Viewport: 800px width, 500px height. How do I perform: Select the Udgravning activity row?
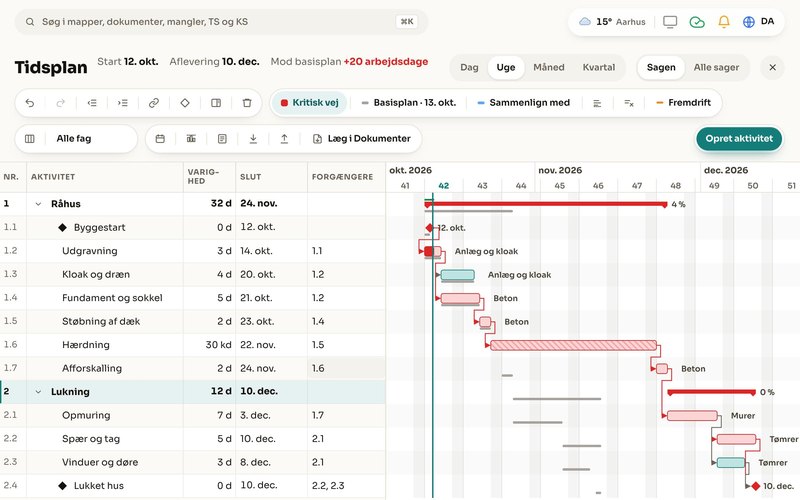192,251
